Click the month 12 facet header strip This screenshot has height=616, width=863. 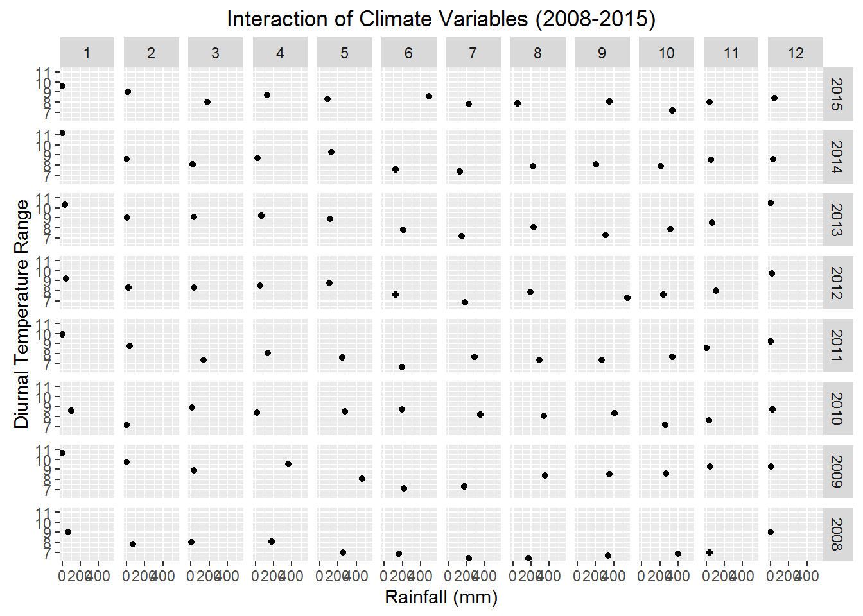[x=795, y=53]
